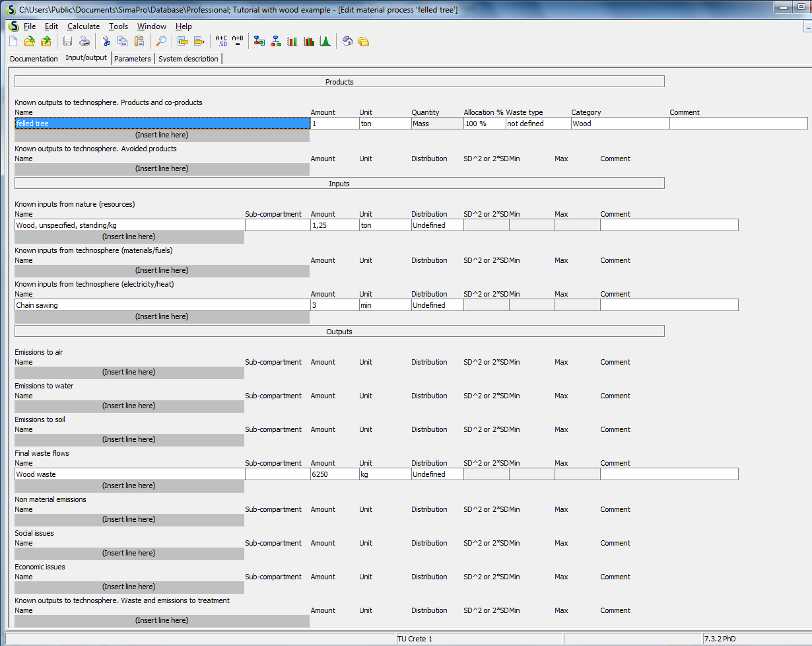This screenshot has width=812, height=646.
Task: Click the A+C .50 expression icon
Action: 221,42
